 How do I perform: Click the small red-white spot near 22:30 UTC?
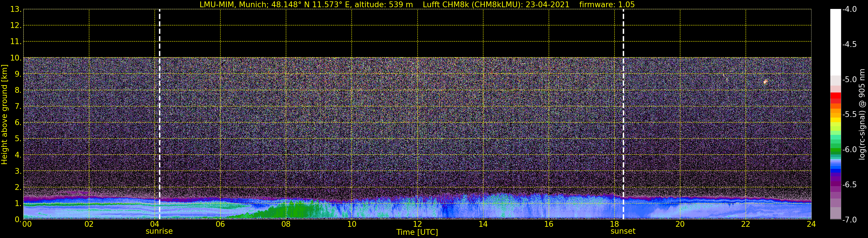click(766, 82)
